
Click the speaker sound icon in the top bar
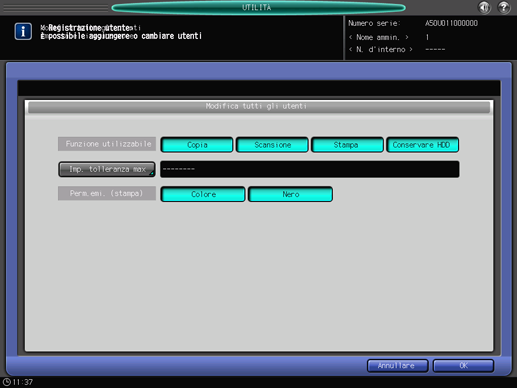pos(484,7)
